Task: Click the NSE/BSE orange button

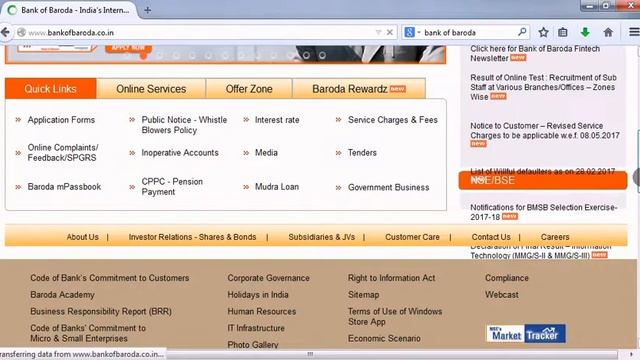Action: pyautogui.click(x=543, y=180)
